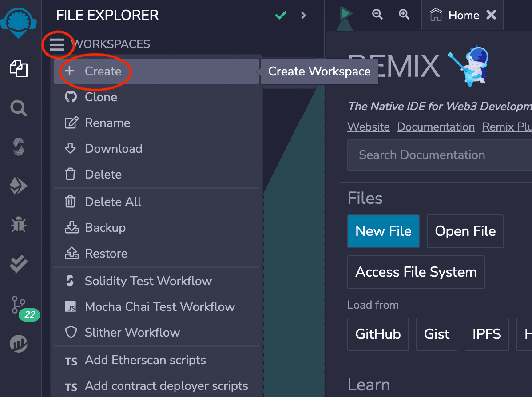Viewport: 532px width, 397px height.
Task: Expand panel with the right chevron
Action: click(x=303, y=15)
